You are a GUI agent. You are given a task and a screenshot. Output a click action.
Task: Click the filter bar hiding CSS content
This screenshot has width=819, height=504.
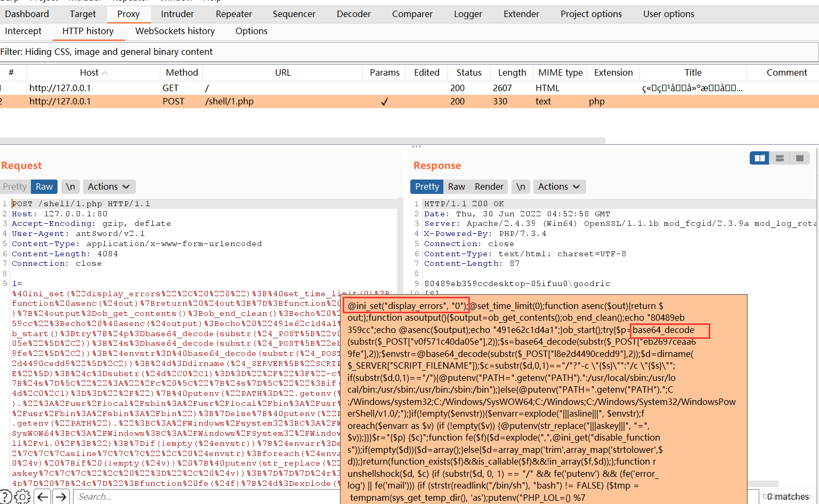click(409, 52)
